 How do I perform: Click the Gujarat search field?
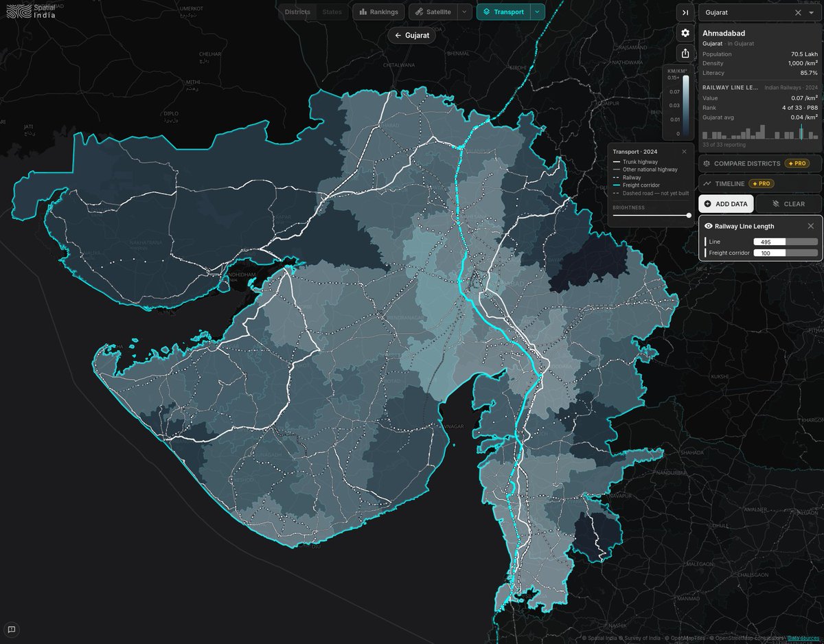(747, 12)
